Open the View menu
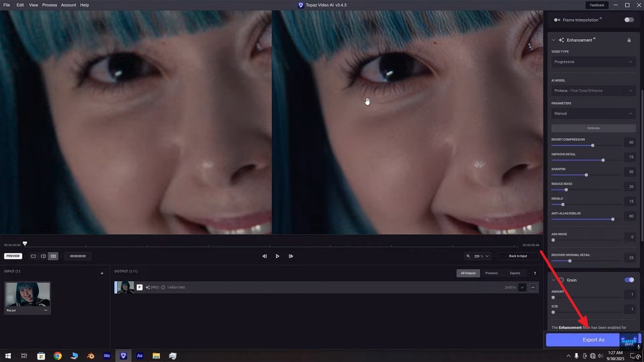Screen dimensions: 644x362 point(34,5)
